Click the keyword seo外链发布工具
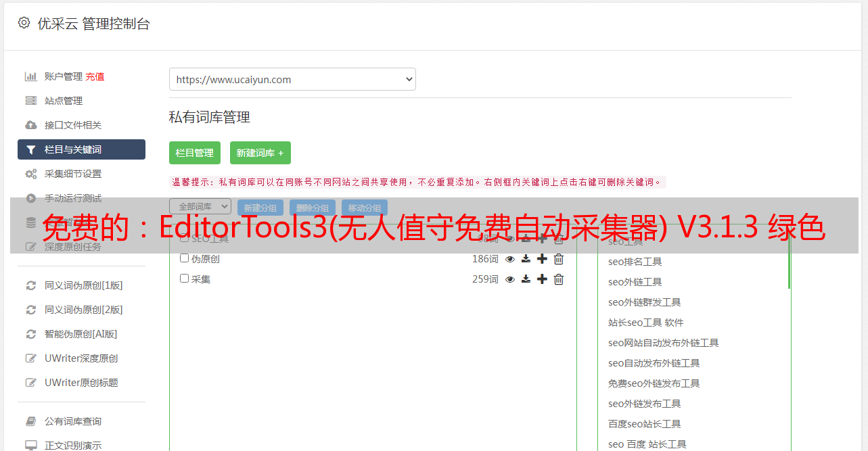 pyautogui.click(x=644, y=404)
